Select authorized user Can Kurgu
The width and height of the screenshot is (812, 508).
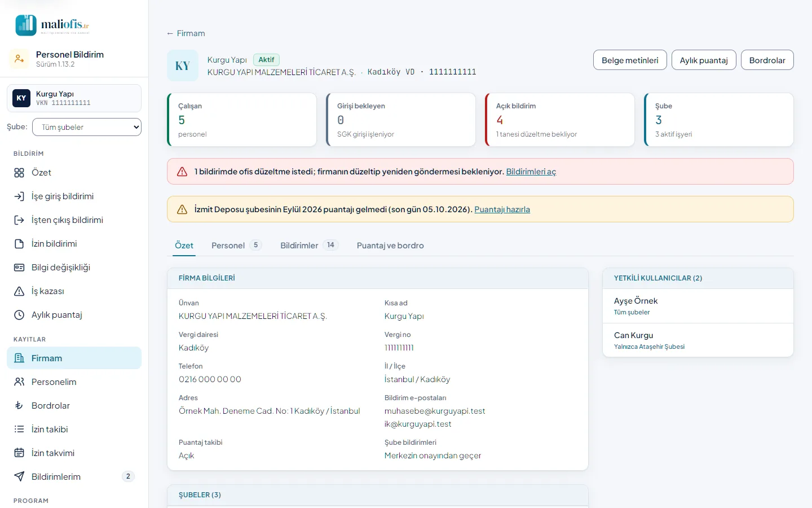point(698,340)
